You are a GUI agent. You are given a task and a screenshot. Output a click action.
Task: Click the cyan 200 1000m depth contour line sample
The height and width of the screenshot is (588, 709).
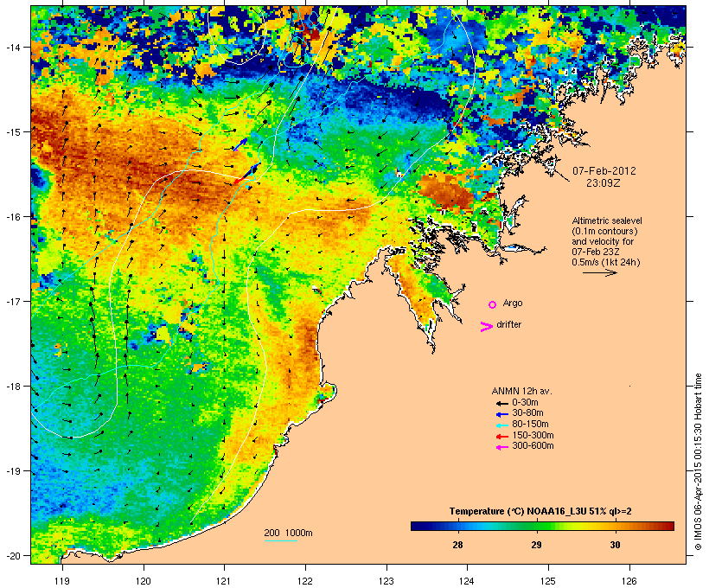(281, 540)
